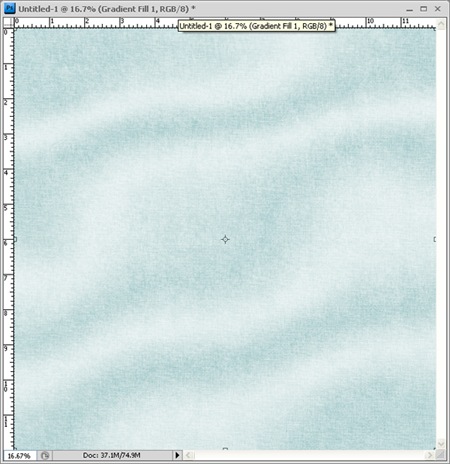Click the zoom percentage field showing 16.67%
The image size is (450, 464).
[x=19, y=456]
